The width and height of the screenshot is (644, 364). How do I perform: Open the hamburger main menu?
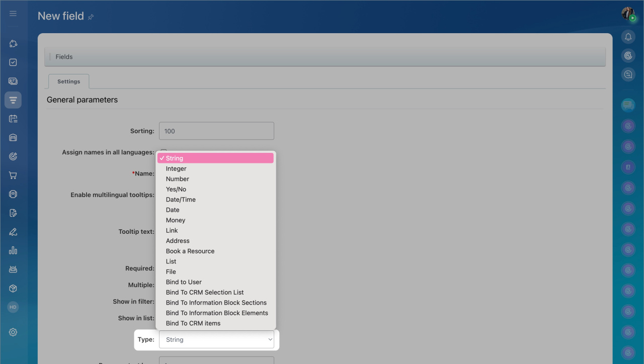tap(13, 14)
